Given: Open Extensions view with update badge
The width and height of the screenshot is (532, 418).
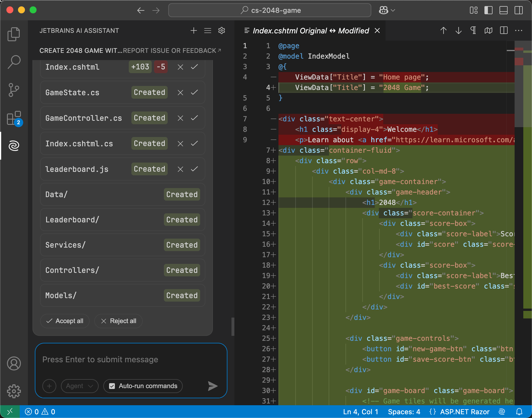Looking at the screenshot, I should [14, 118].
